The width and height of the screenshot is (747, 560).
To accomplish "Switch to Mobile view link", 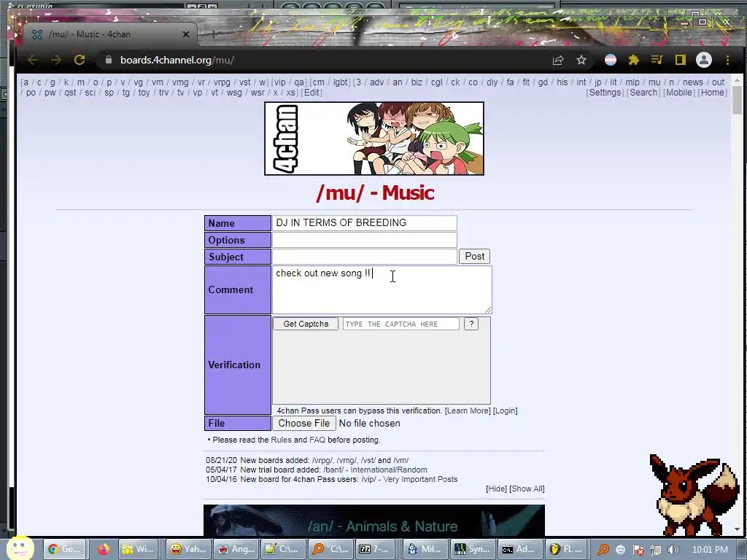I will pos(679,93).
